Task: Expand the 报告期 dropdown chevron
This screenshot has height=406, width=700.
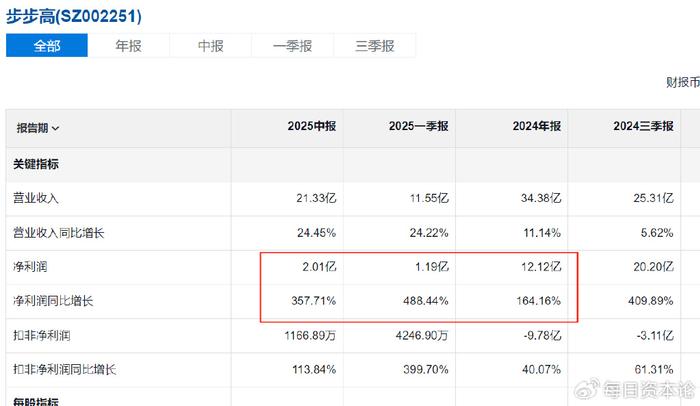Action: (x=55, y=129)
